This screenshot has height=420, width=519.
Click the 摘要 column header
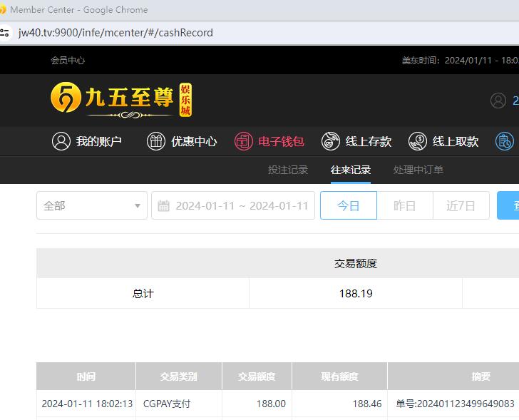(481, 377)
